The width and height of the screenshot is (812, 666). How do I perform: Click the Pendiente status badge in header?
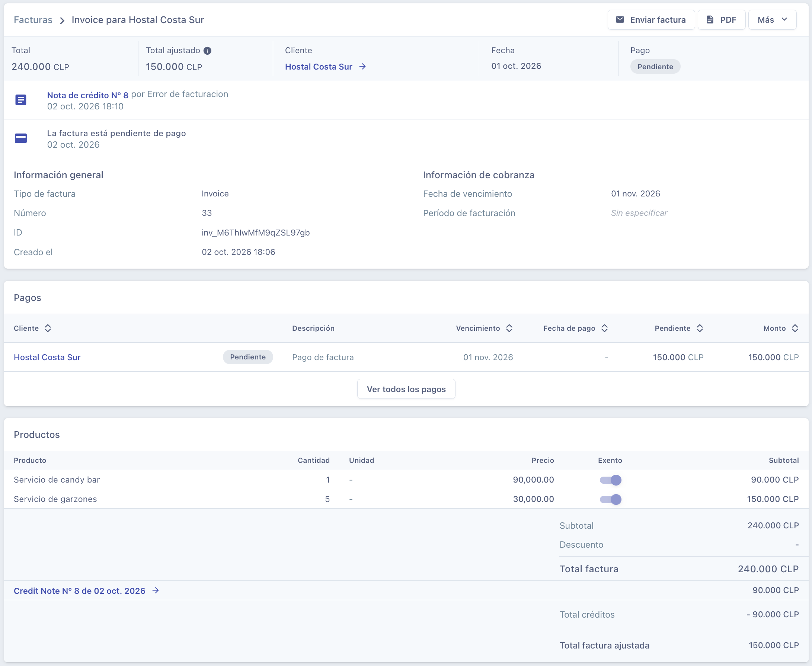click(655, 67)
